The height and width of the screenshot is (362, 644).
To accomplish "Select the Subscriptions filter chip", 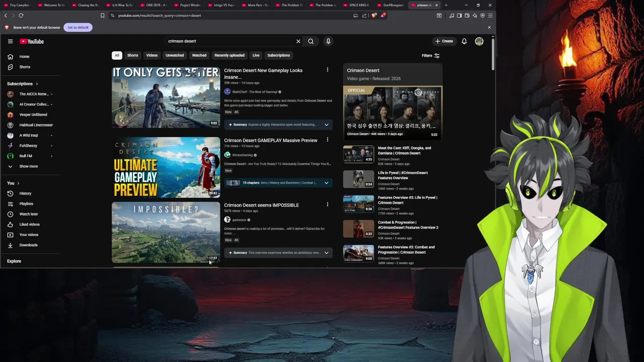I will click(279, 55).
